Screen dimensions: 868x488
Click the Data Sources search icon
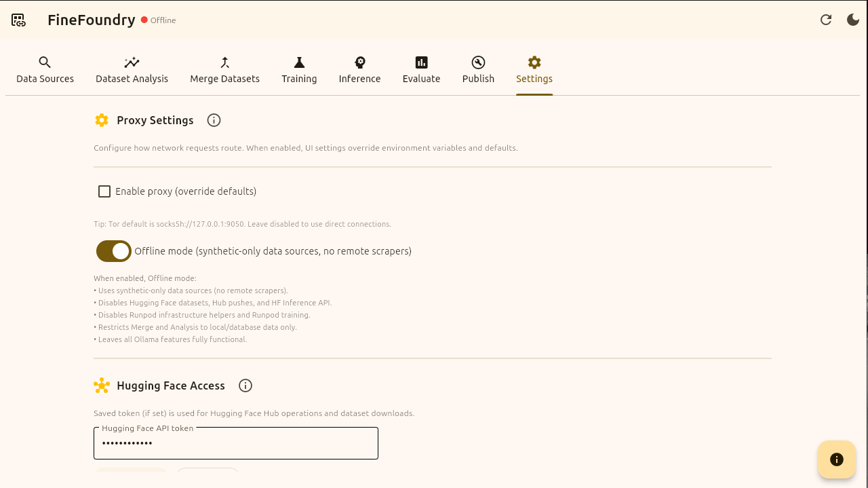click(x=45, y=62)
